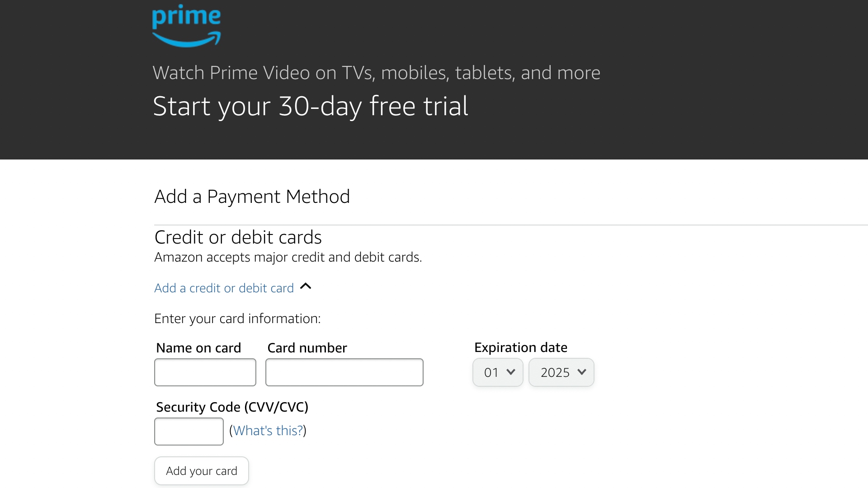Select the 01 value in the month dropdown

click(x=491, y=372)
